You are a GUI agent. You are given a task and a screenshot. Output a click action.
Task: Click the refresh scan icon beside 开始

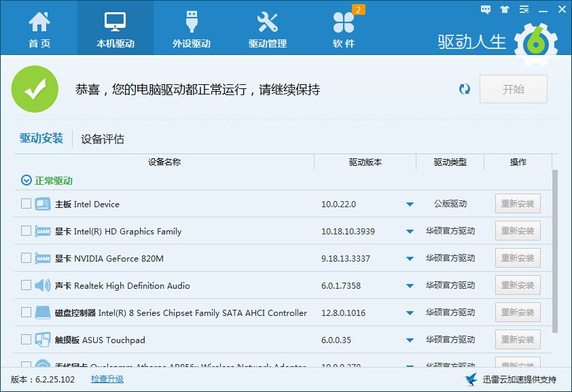[x=465, y=89]
